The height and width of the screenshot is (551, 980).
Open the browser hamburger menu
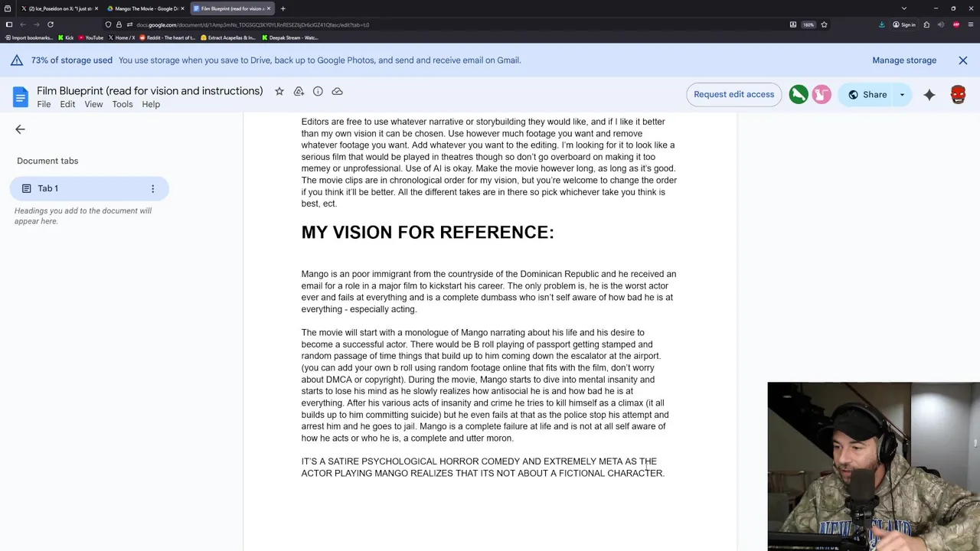point(971,24)
